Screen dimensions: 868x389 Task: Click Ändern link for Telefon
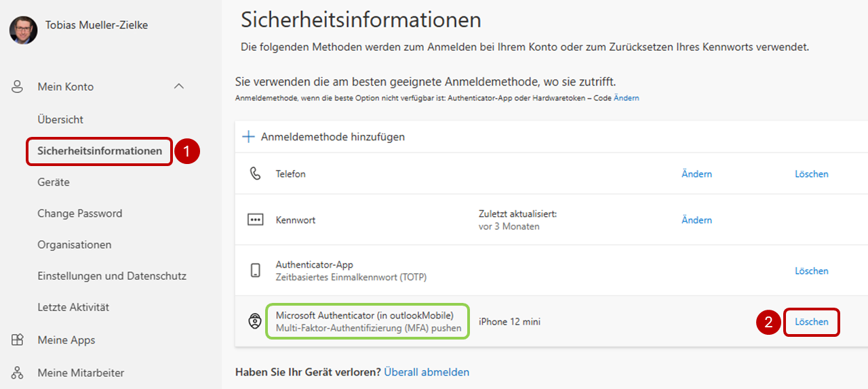click(696, 174)
